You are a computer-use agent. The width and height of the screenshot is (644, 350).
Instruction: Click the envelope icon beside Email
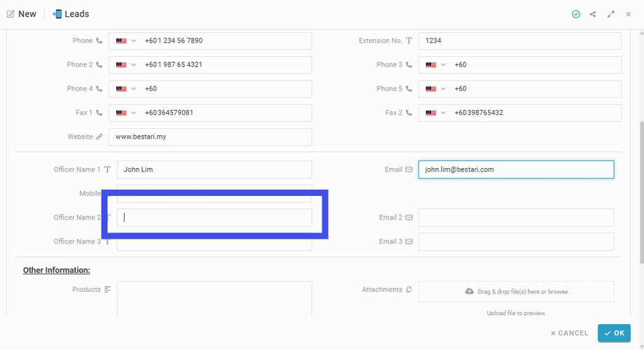click(x=409, y=169)
